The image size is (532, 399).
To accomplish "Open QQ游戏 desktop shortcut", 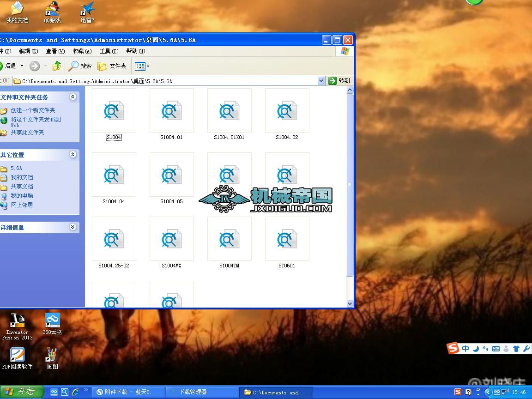I will (52, 12).
